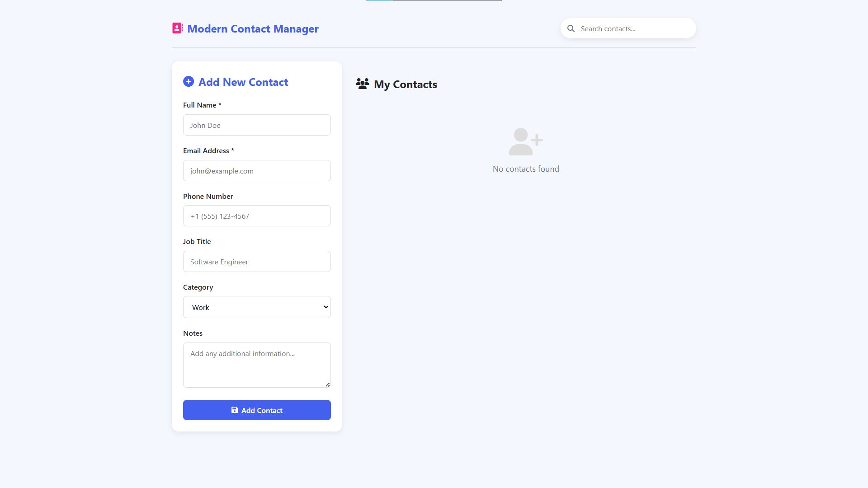The image size is (868, 488).
Task: Select the Email Address input field
Action: (257, 171)
